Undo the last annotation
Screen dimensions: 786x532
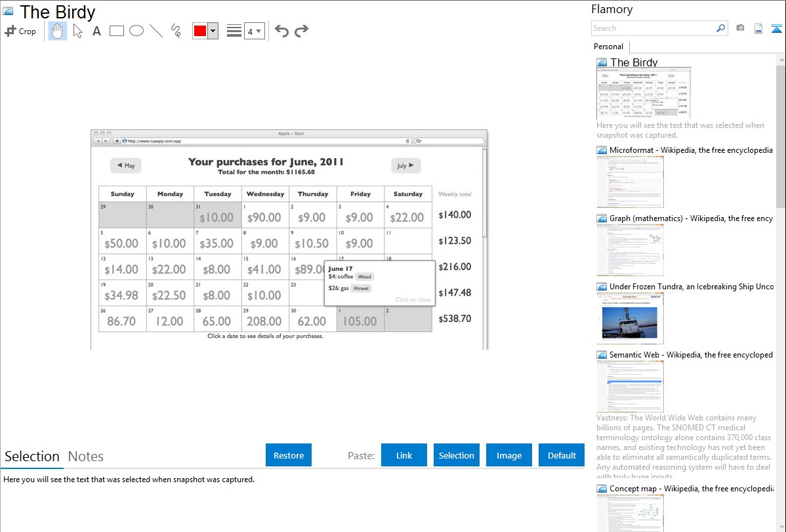coord(281,31)
